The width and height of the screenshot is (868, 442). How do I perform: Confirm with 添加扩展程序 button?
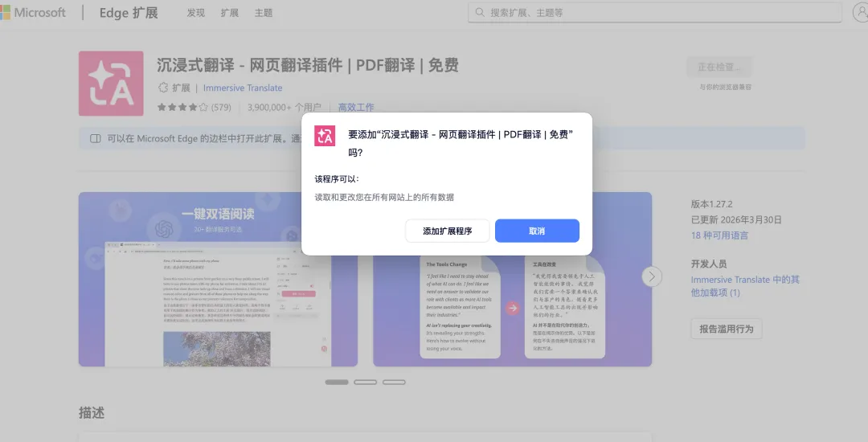[448, 231]
